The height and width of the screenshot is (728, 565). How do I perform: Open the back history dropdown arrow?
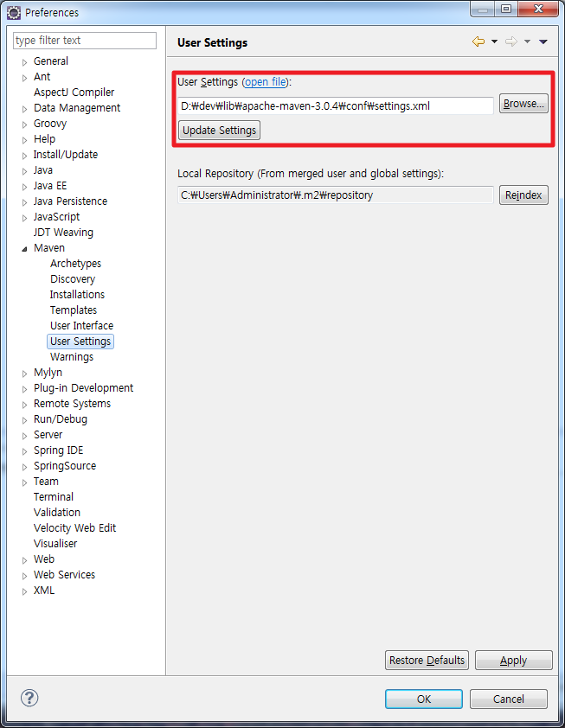494,42
